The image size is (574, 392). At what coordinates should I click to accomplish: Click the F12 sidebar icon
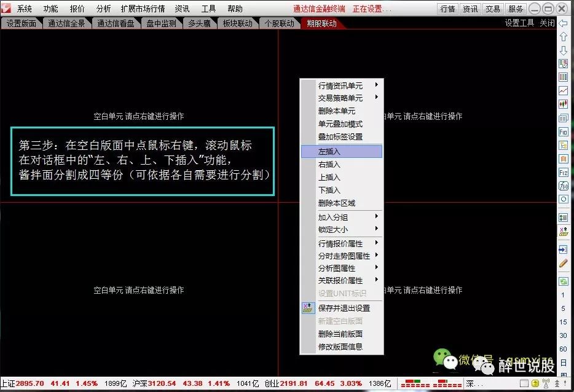[x=564, y=173]
